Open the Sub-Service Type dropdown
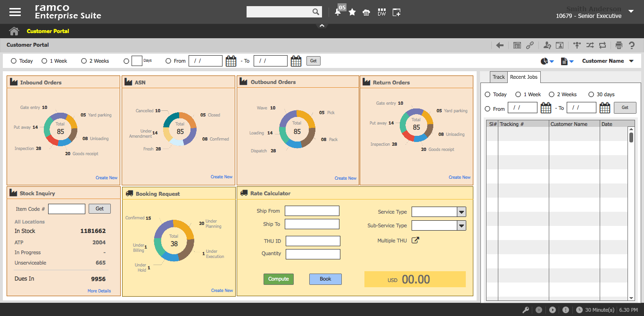 (461, 225)
